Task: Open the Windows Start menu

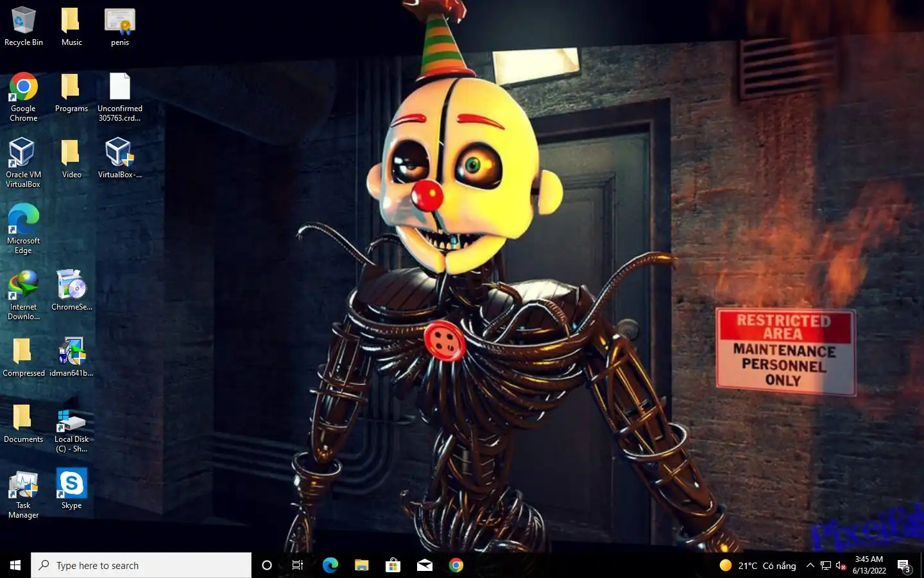Action: (x=15, y=565)
